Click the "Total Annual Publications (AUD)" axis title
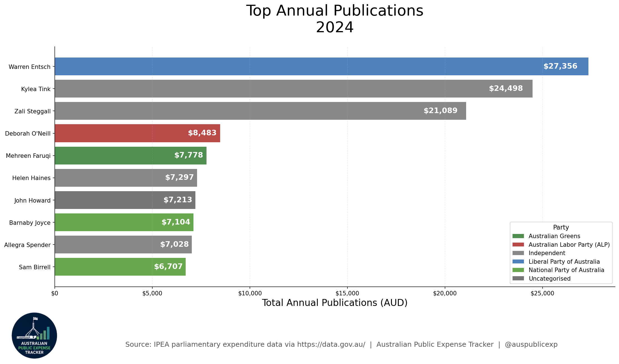This screenshot has height=364, width=619. (x=335, y=303)
